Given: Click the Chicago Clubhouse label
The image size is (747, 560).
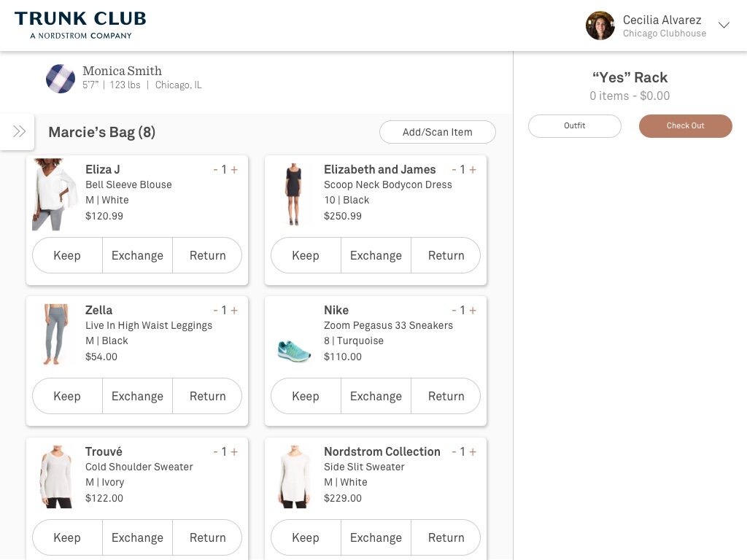Looking at the screenshot, I should pos(665,34).
